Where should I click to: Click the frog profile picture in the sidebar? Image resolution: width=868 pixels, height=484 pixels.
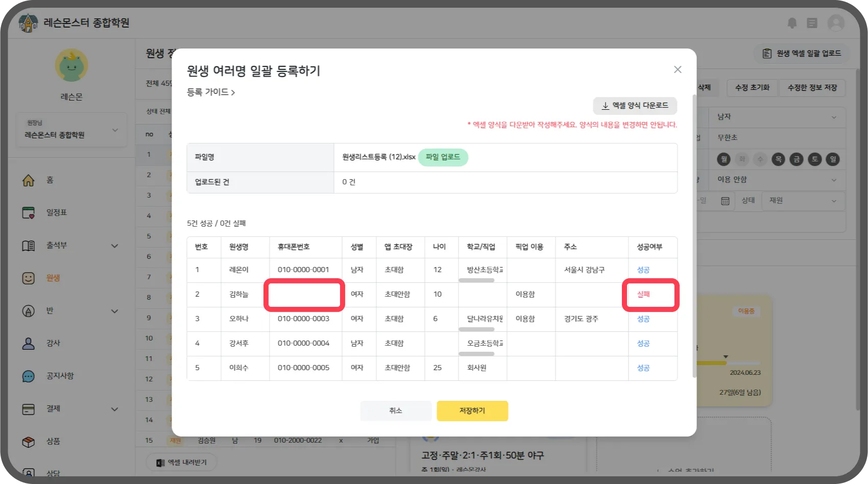71,65
